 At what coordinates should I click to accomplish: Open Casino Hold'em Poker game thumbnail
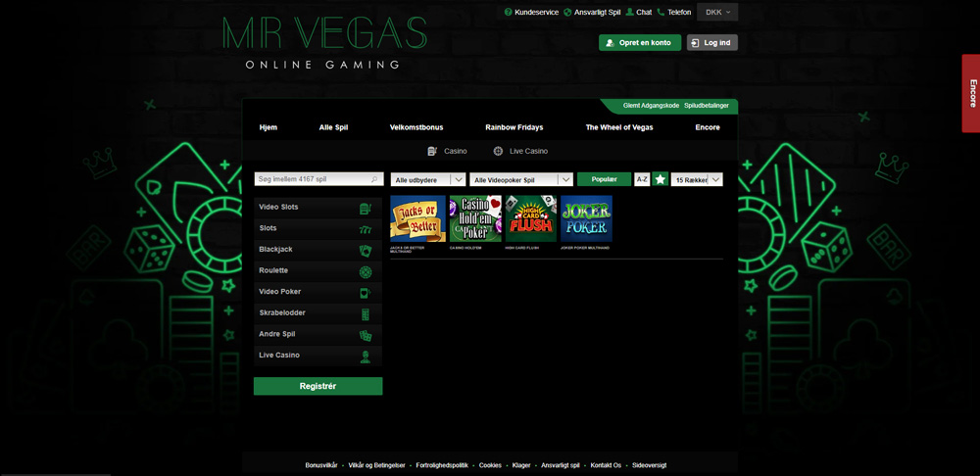pos(475,218)
